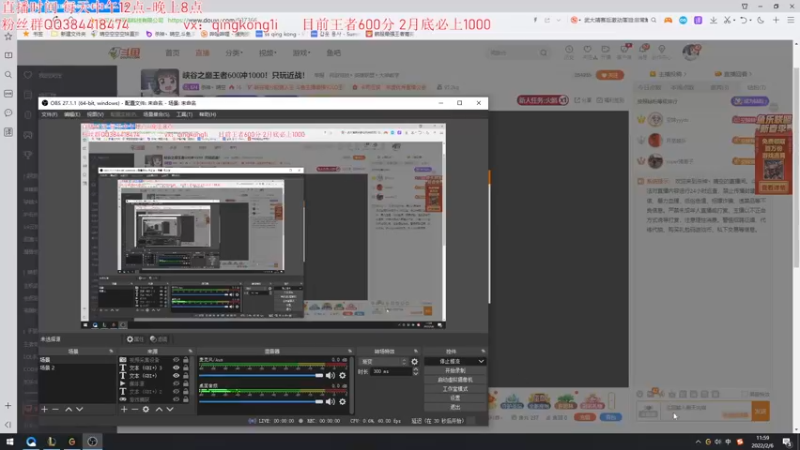Click the orange Follow button on stream header

tap(610, 75)
